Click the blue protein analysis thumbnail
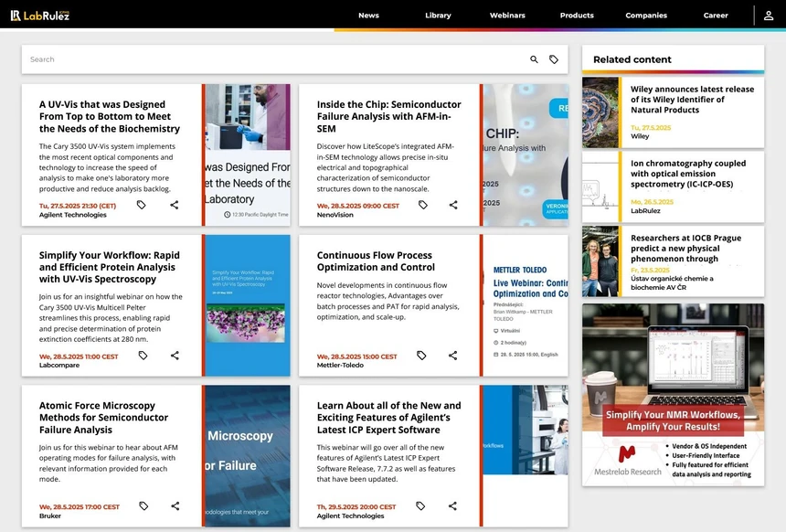The image size is (786, 532). (248, 305)
